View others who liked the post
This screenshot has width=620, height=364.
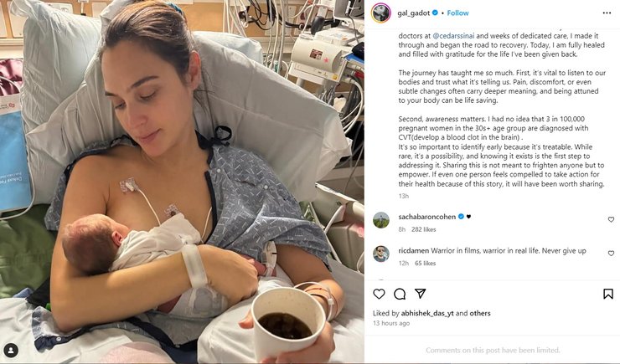click(x=480, y=313)
